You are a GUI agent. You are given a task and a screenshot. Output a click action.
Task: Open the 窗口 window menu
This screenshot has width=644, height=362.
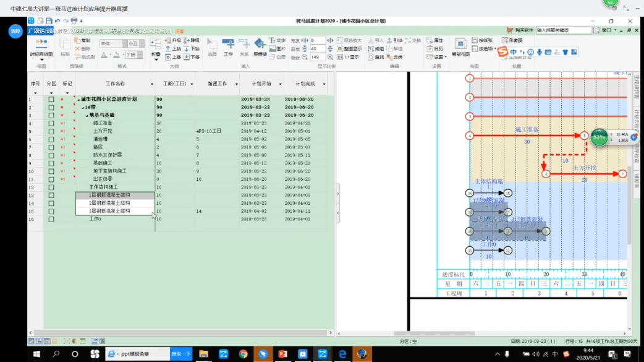coord(608,30)
